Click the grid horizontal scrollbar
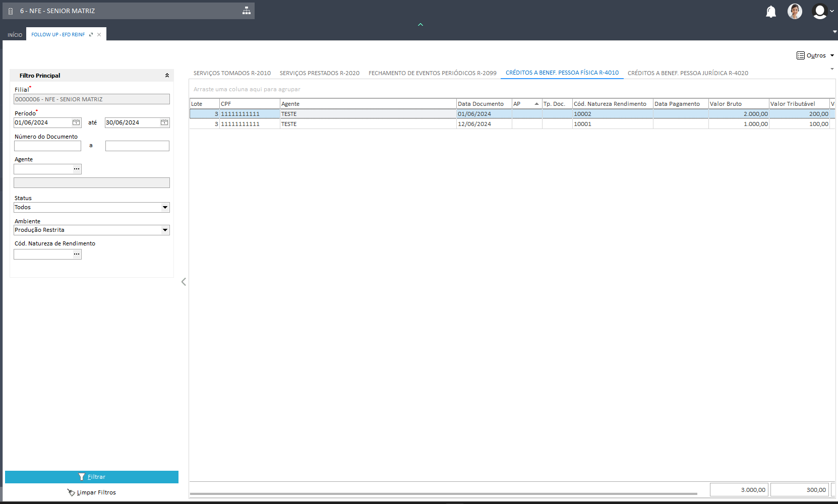838x504 pixels. pos(444,494)
